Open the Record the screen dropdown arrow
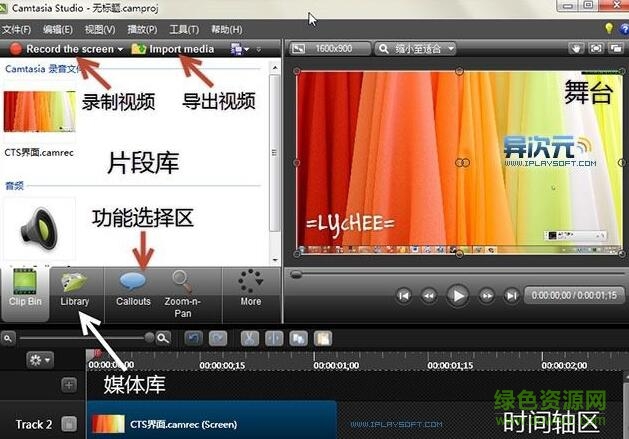 tap(121, 49)
